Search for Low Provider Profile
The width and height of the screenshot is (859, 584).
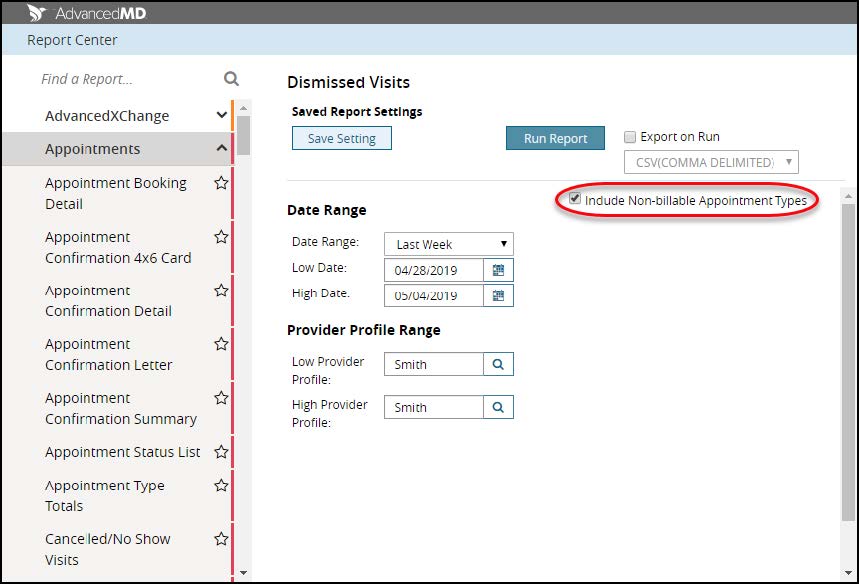point(498,365)
